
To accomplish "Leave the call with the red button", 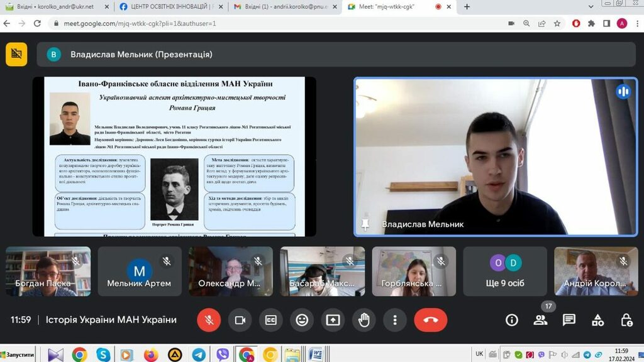I will click(431, 320).
